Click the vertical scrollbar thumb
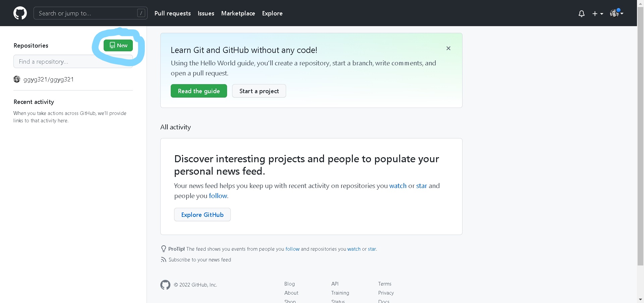The height and width of the screenshot is (303, 644). pyautogui.click(x=640, y=136)
